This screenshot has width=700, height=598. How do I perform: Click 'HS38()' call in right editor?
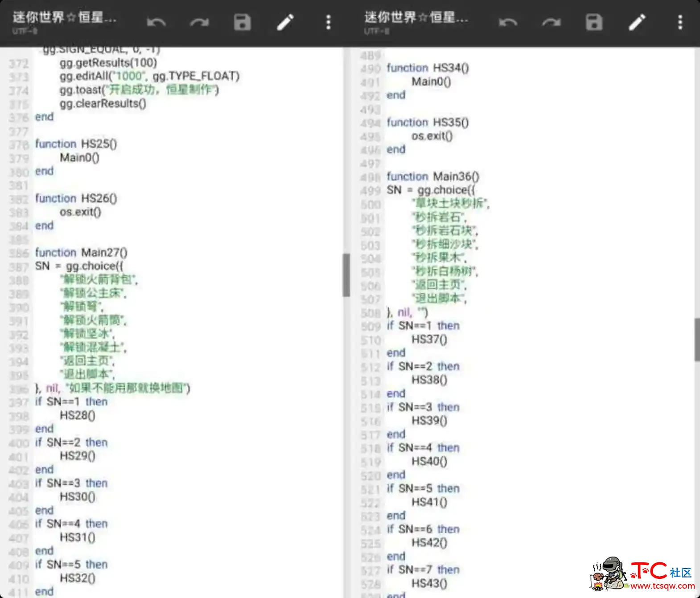(x=429, y=380)
